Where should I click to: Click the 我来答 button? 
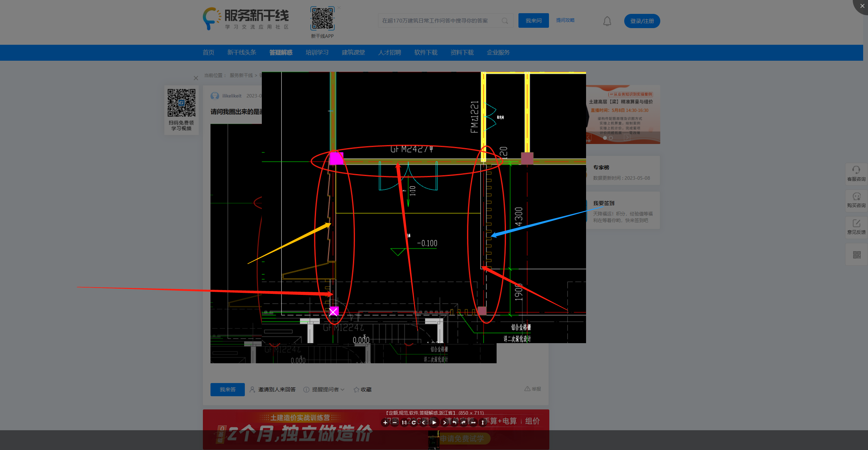[227, 390]
